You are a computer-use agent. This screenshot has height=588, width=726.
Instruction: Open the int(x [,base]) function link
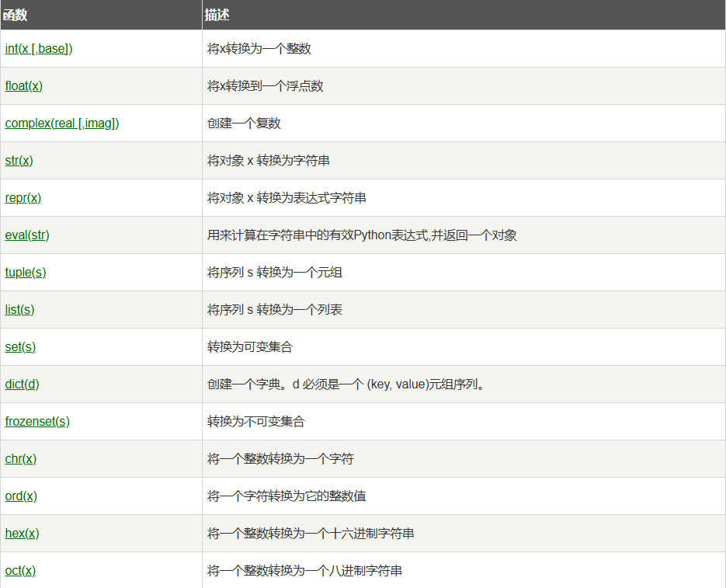tap(39, 49)
